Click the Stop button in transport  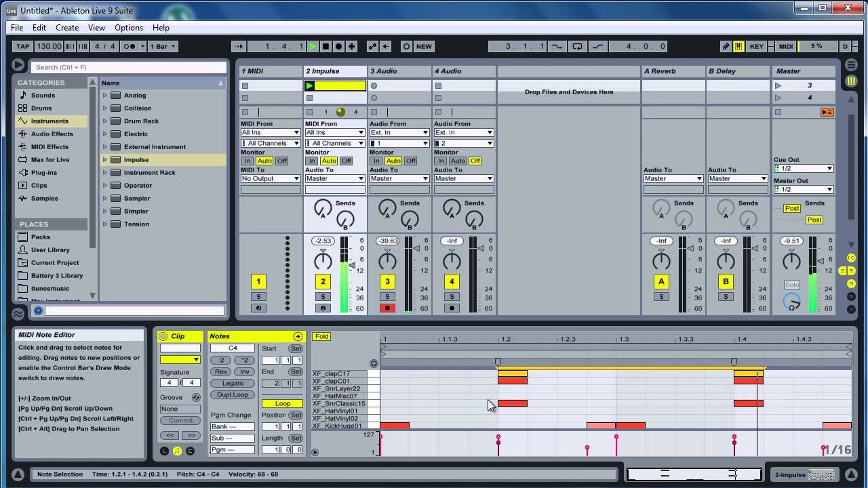(x=325, y=46)
